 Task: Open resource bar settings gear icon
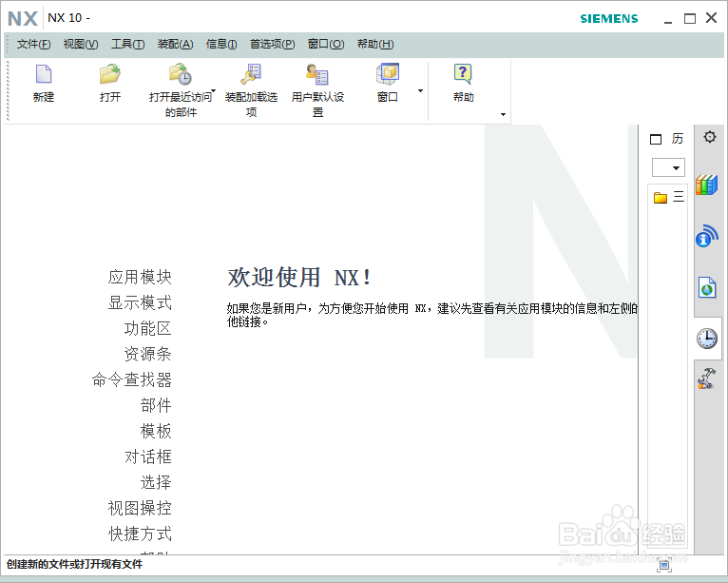coord(709,137)
